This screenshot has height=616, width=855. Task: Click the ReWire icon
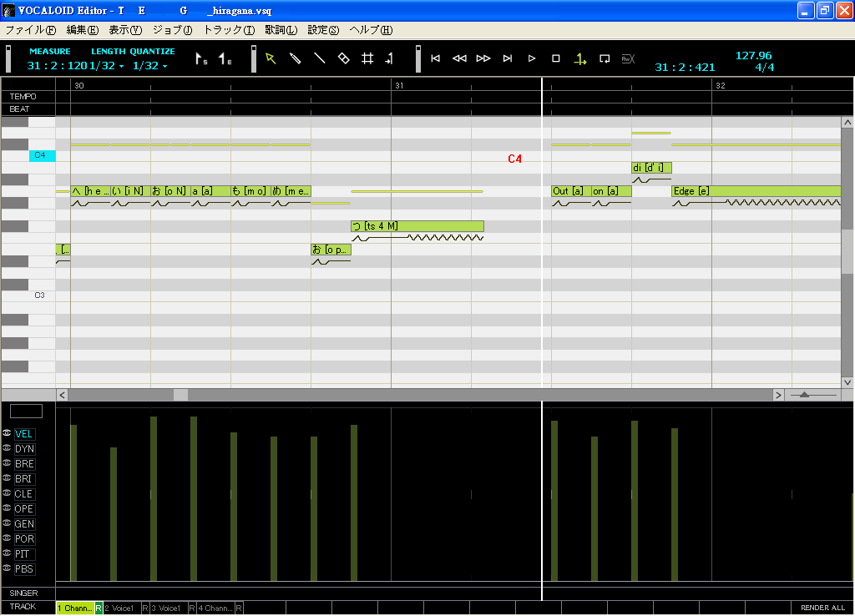[628, 58]
